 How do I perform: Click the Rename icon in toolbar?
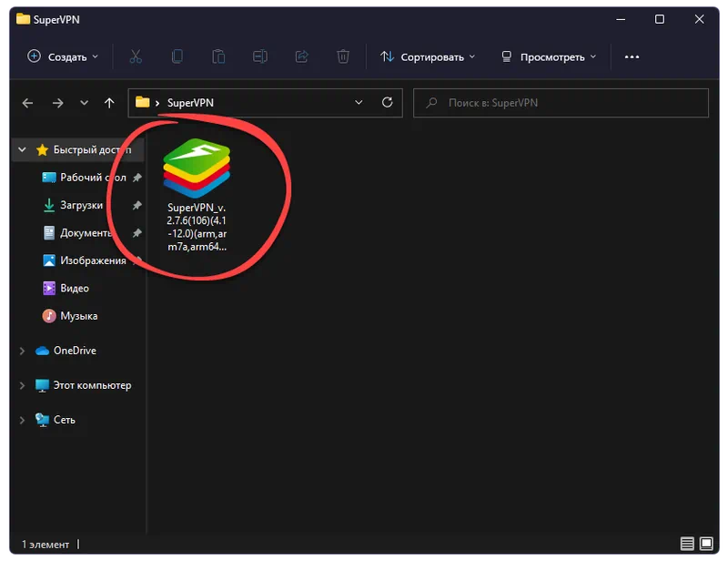[260, 56]
